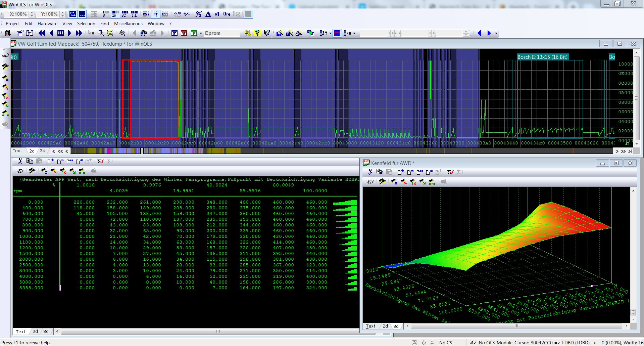
Task: Select cell value 220.000 in the table
Action: pos(84,202)
